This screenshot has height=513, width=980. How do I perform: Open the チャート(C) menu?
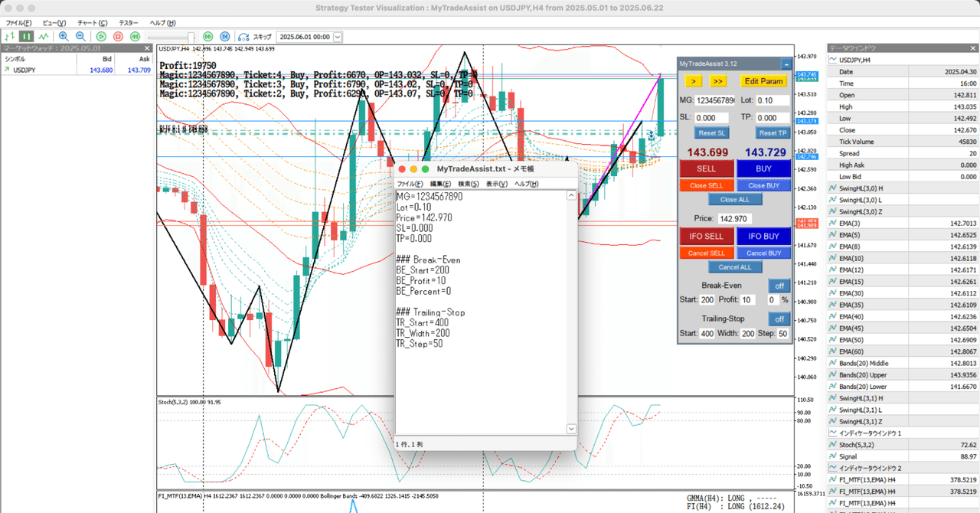(x=93, y=23)
